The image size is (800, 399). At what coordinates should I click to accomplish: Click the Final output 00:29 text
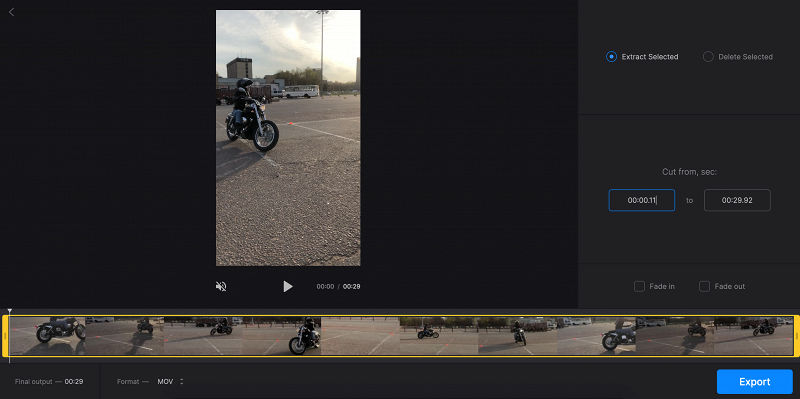click(x=49, y=381)
